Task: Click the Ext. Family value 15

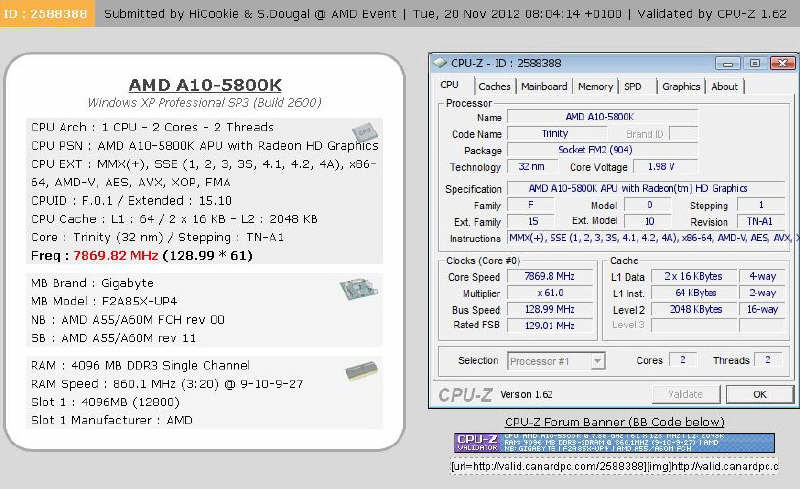Action: point(531,222)
